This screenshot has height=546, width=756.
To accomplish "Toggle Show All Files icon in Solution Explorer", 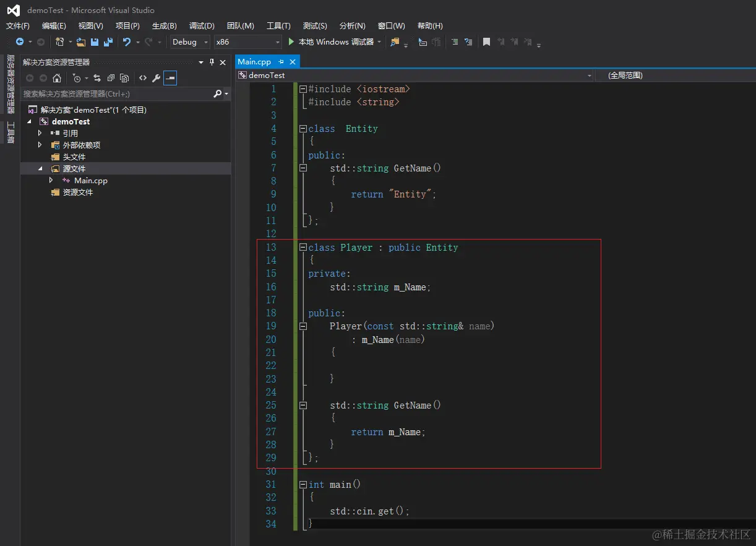I will 124,78.
